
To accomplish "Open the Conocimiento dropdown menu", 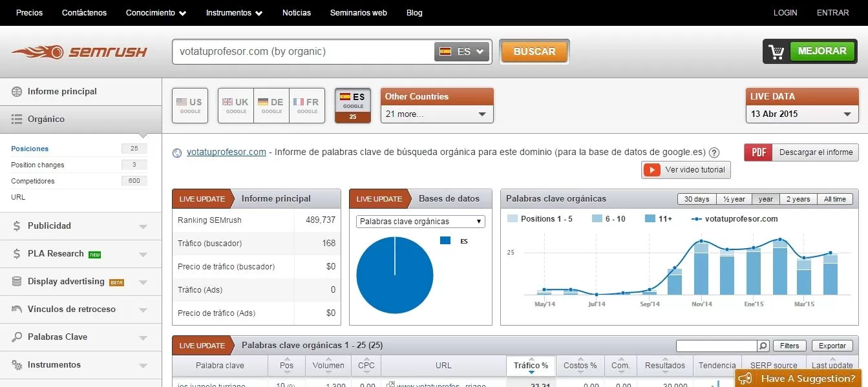I will (x=156, y=13).
